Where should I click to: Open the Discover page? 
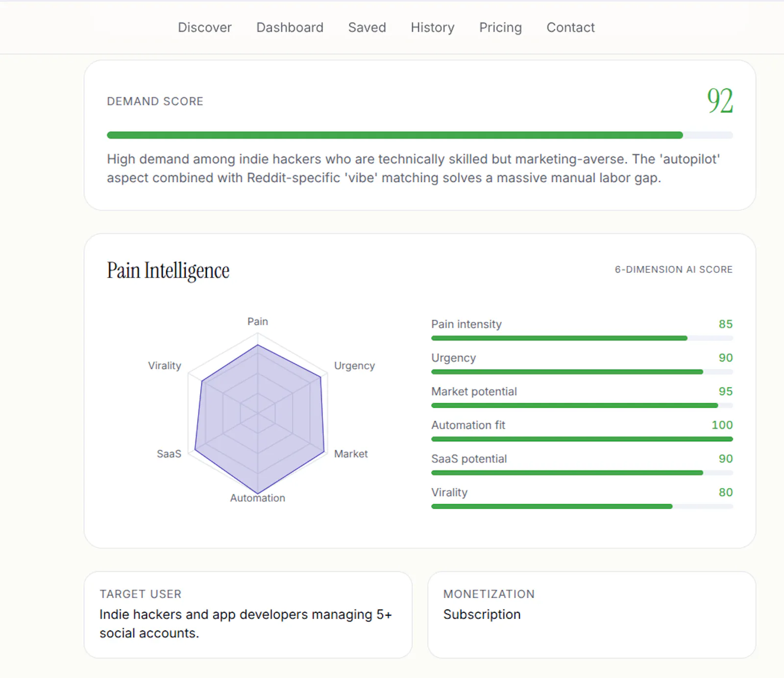tap(204, 27)
